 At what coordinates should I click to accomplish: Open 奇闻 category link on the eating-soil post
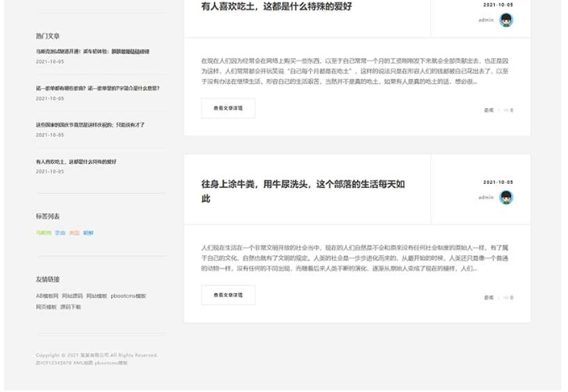tap(488, 110)
